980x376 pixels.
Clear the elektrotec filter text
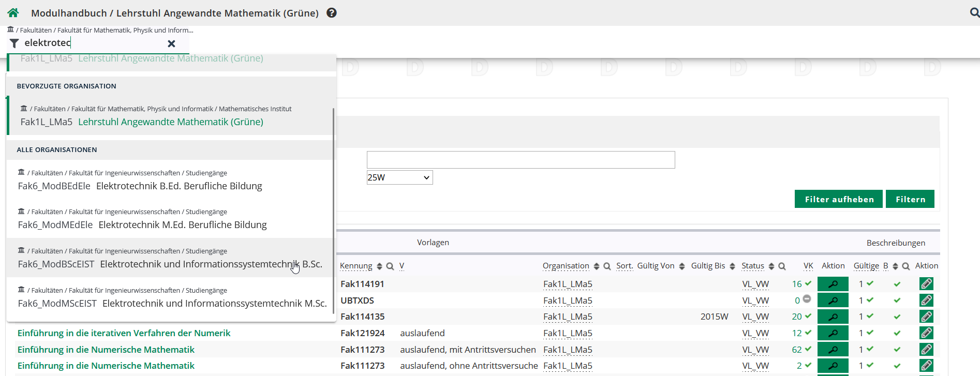(171, 44)
